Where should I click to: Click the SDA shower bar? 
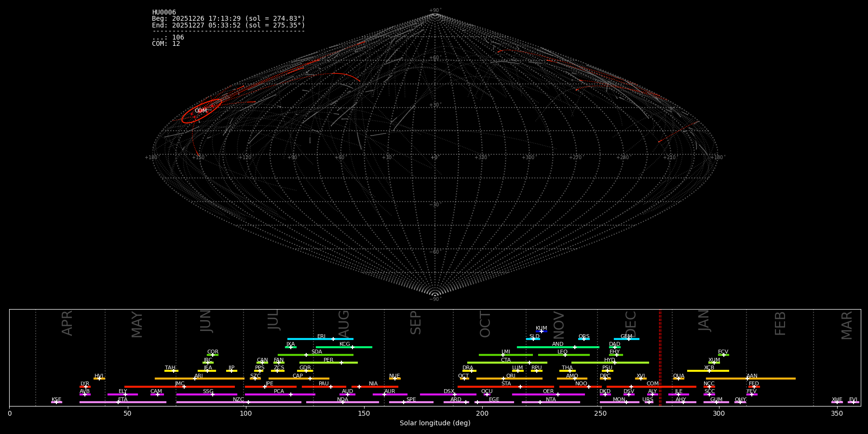click(x=315, y=355)
